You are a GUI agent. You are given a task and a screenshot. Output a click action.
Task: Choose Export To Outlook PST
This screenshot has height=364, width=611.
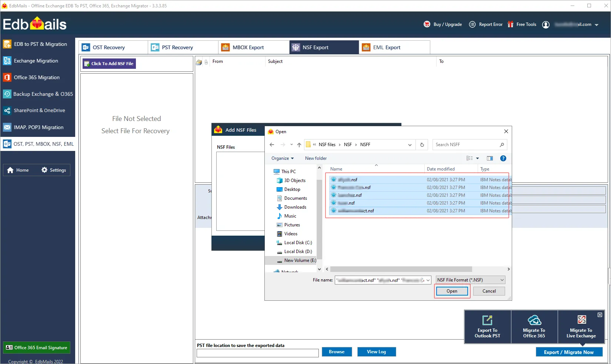click(487, 327)
